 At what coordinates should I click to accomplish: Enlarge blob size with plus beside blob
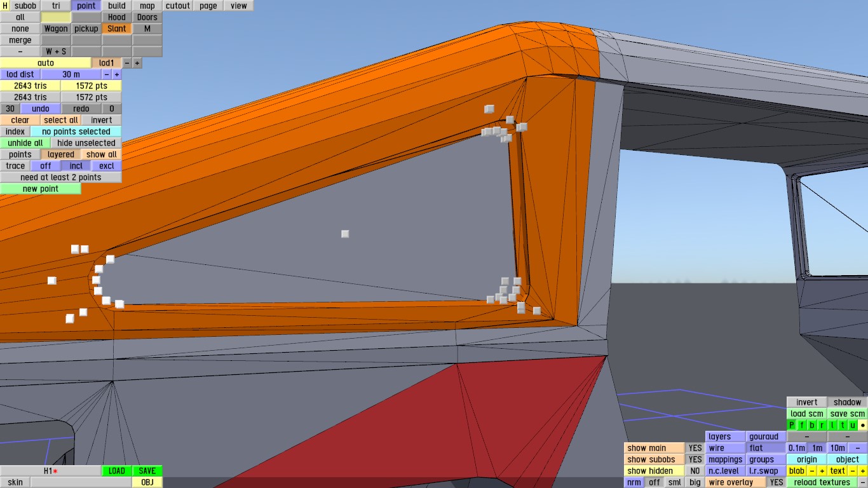(822, 471)
